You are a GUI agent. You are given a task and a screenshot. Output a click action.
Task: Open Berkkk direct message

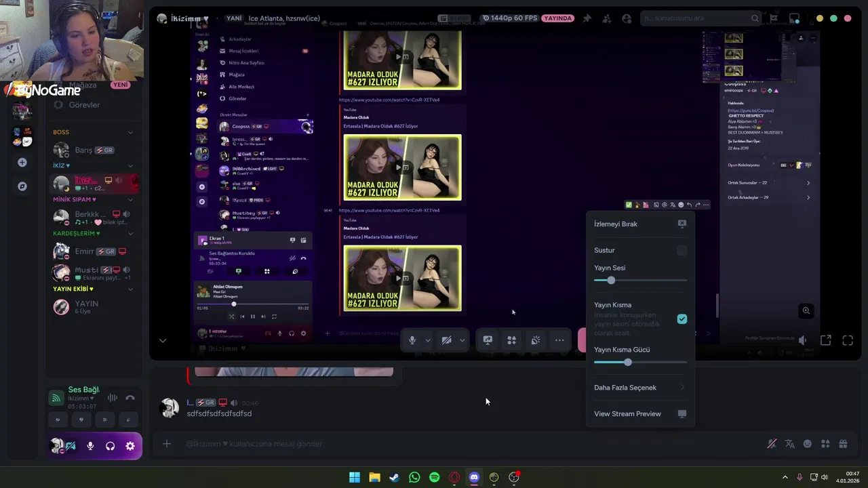(94, 218)
